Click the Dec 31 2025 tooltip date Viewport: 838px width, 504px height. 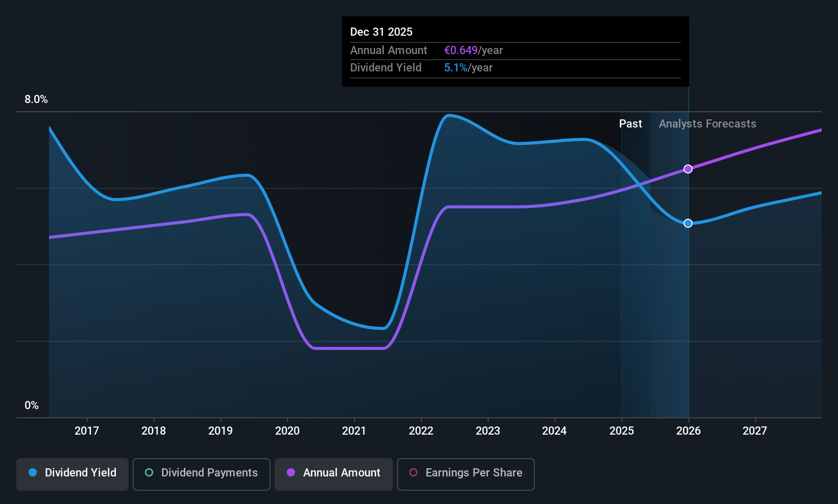pos(381,32)
